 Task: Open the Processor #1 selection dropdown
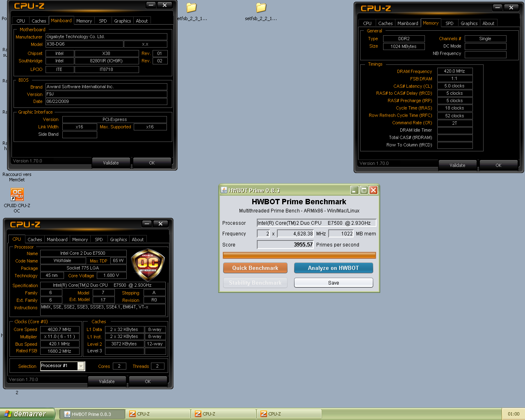pyautogui.click(x=81, y=366)
